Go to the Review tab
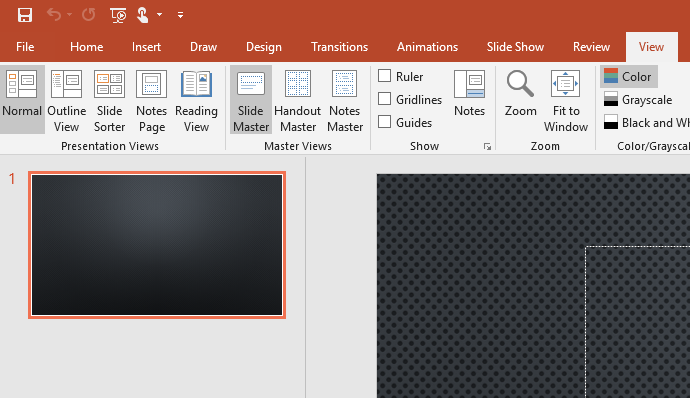Screen dimensions: 690x398 591,47
